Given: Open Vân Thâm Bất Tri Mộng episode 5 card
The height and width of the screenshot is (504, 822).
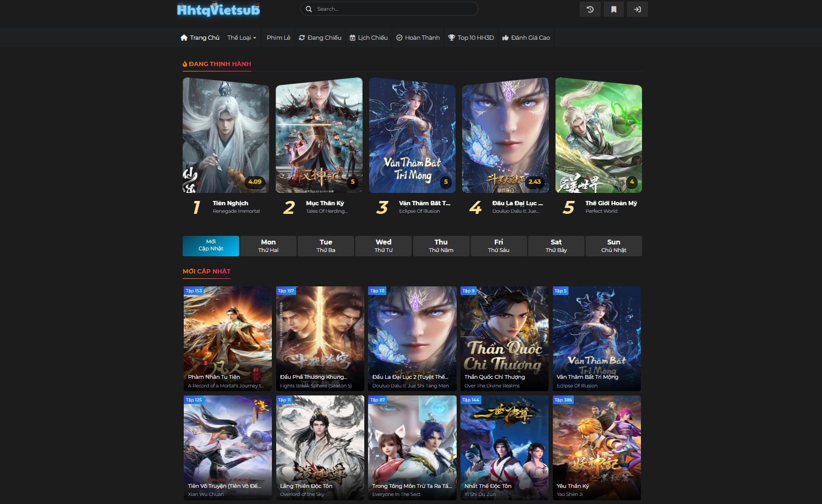Looking at the screenshot, I should pyautogui.click(x=597, y=339).
